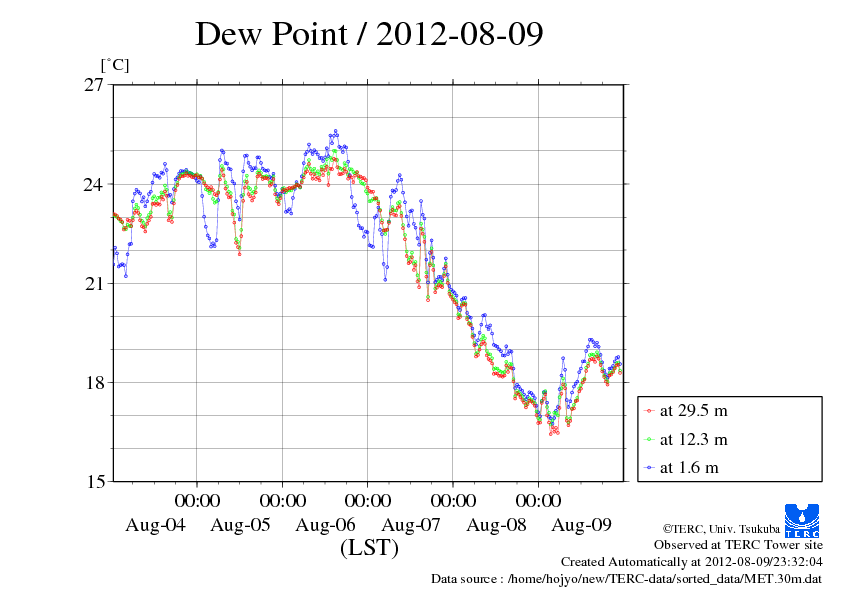Click the blue 1.6 m legend marker
Image resolution: width=842 pixels, height=595 pixels.
649,468
